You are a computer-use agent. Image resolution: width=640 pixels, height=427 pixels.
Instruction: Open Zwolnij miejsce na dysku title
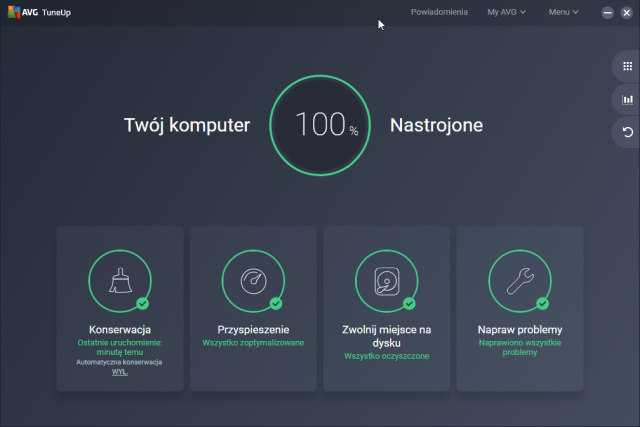pyautogui.click(x=387, y=336)
